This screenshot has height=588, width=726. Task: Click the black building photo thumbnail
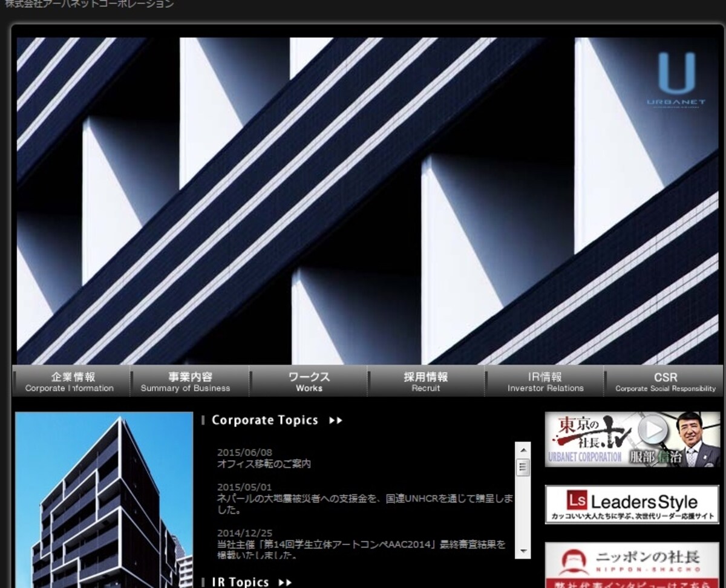104,500
